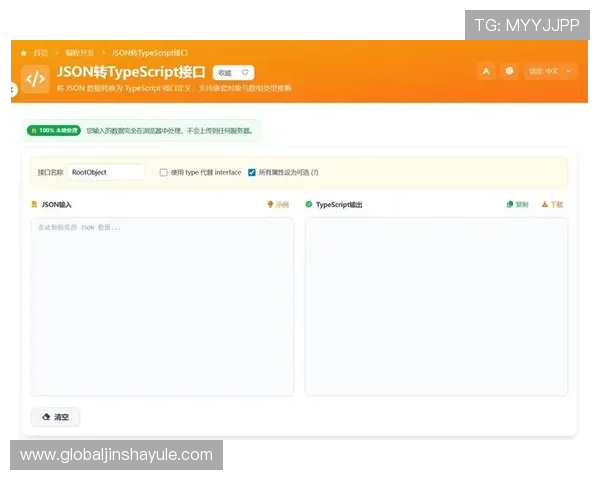Click JSON转TypeScript接口 breadcrumb link
This screenshot has height=480, width=600.
click(x=150, y=52)
